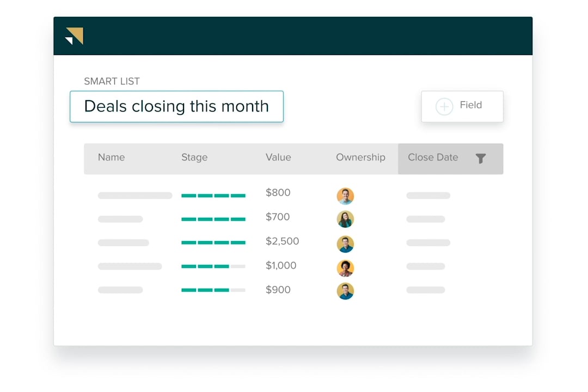Select the app logo in the top bar
Image resolution: width=588 pixels, height=392 pixels.
73,36
